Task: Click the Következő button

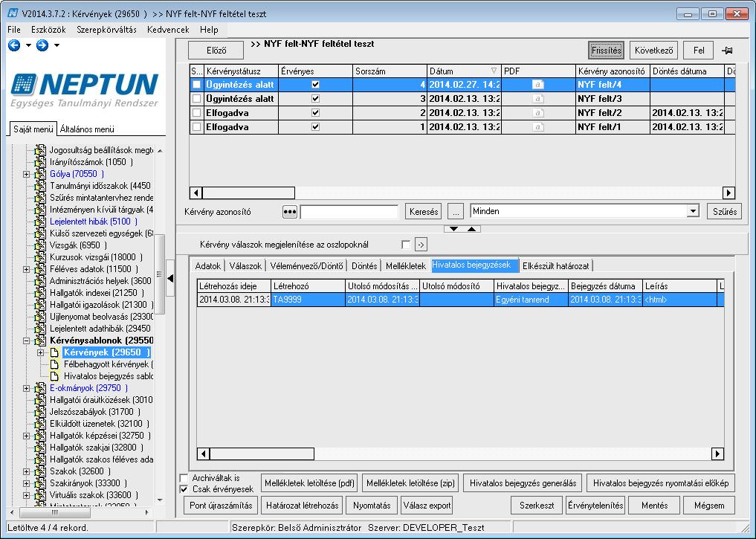Action: coord(653,50)
